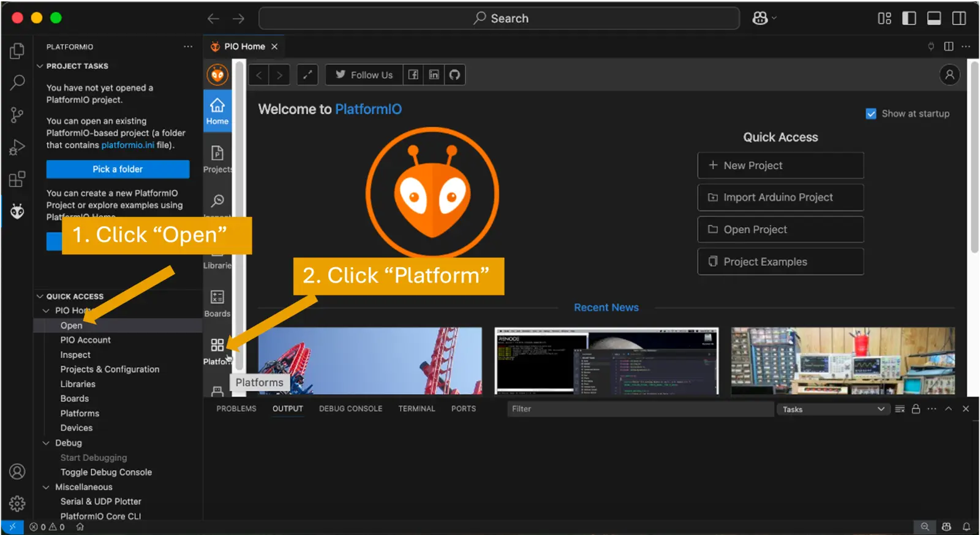Switch to the Terminal panel tab

(417, 409)
